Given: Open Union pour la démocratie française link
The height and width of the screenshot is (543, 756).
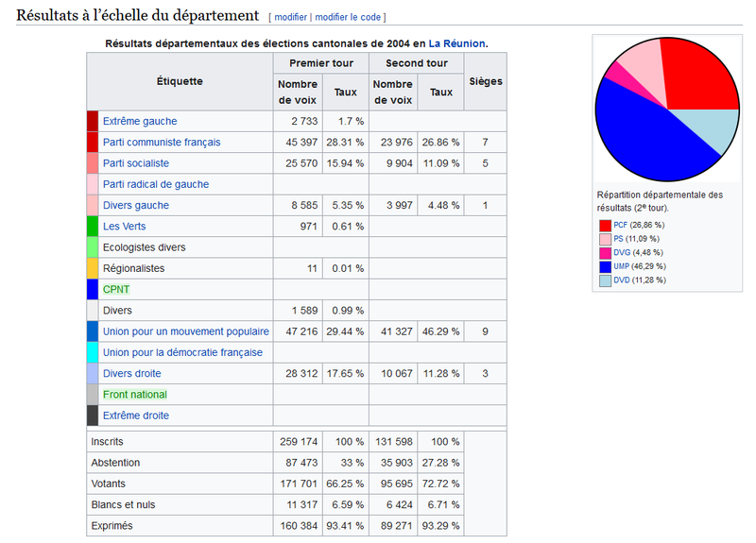Looking at the screenshot, I should [x=182, y=352].
